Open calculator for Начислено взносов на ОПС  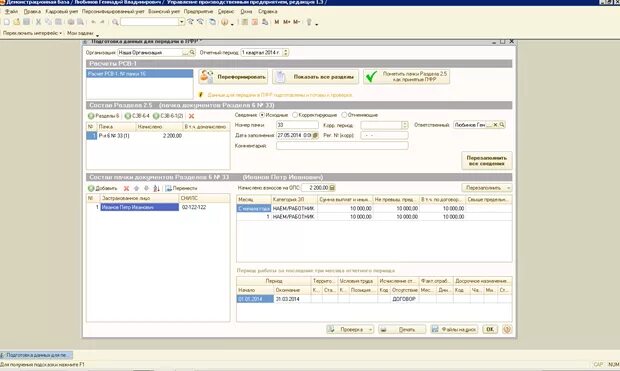pyautogui.click(x=332, y=187)
